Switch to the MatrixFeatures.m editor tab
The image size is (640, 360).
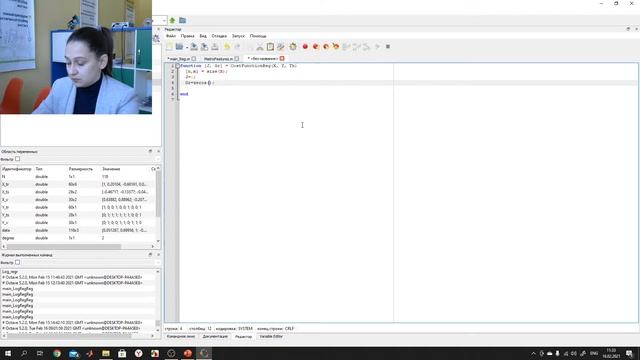[x=218, y=59]
